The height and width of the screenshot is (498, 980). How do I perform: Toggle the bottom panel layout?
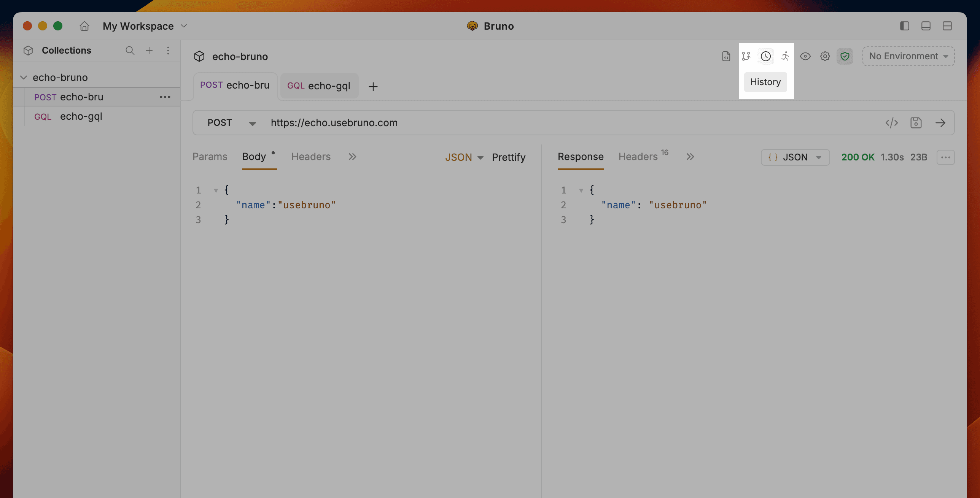[x=926, y=26]
